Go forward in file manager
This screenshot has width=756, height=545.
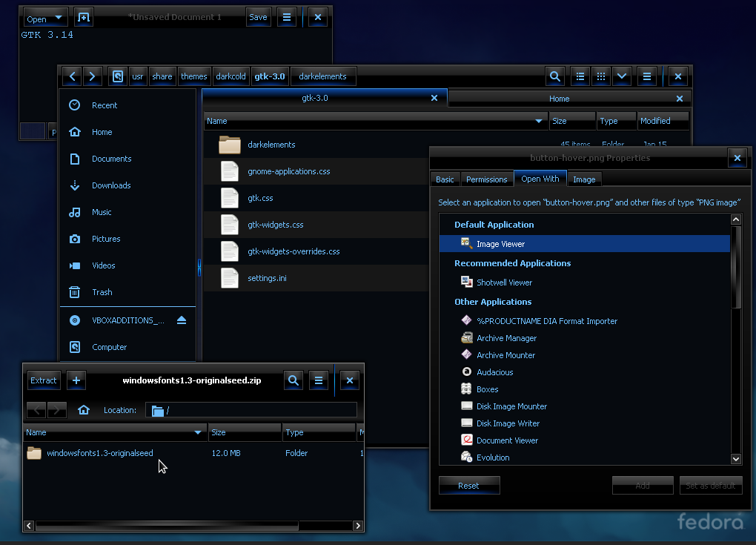tap(92, 76)
